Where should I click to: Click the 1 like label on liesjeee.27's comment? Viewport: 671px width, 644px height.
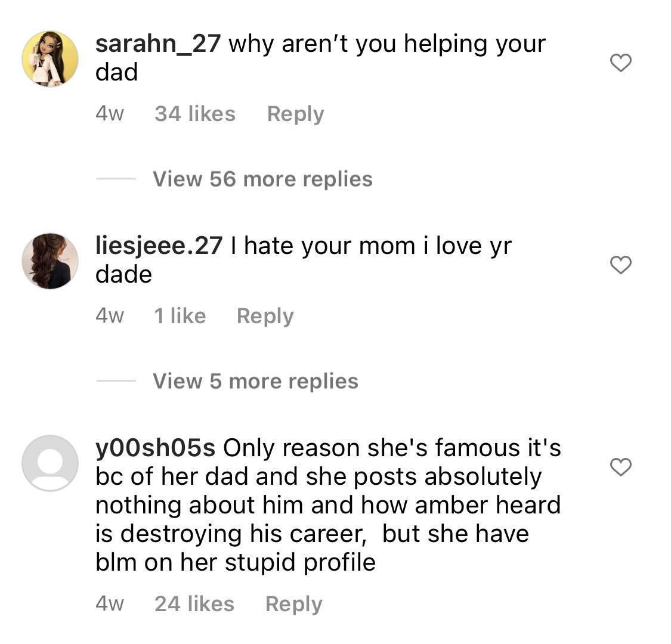180,315
